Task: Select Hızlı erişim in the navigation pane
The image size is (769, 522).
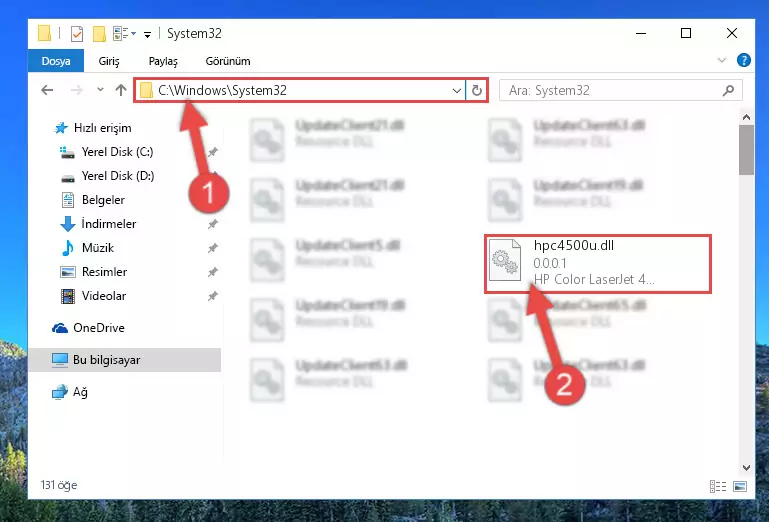Action: [x=93, y=128]
